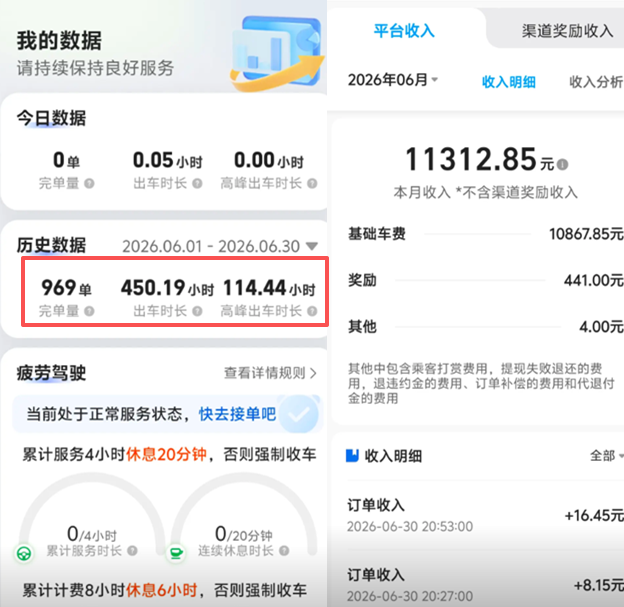Open the 全部 filter dropdown

tap(606, 455)
